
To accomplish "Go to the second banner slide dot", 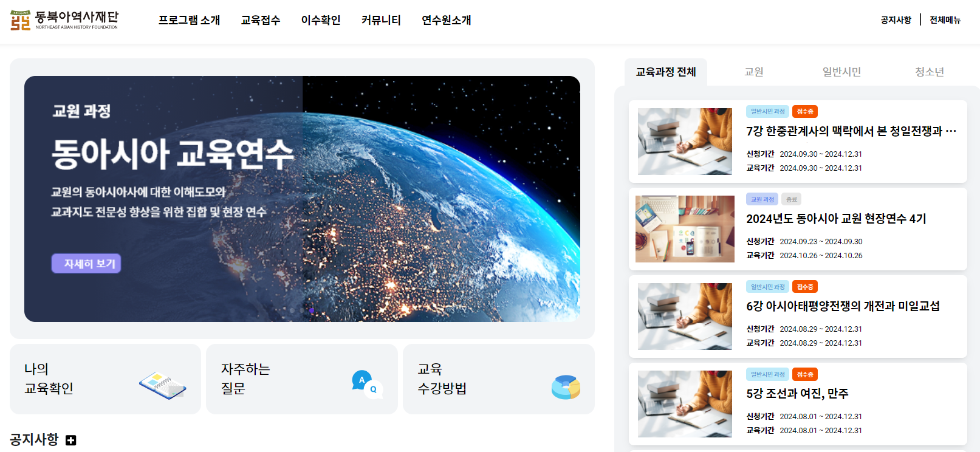I will tap(302, 310).
